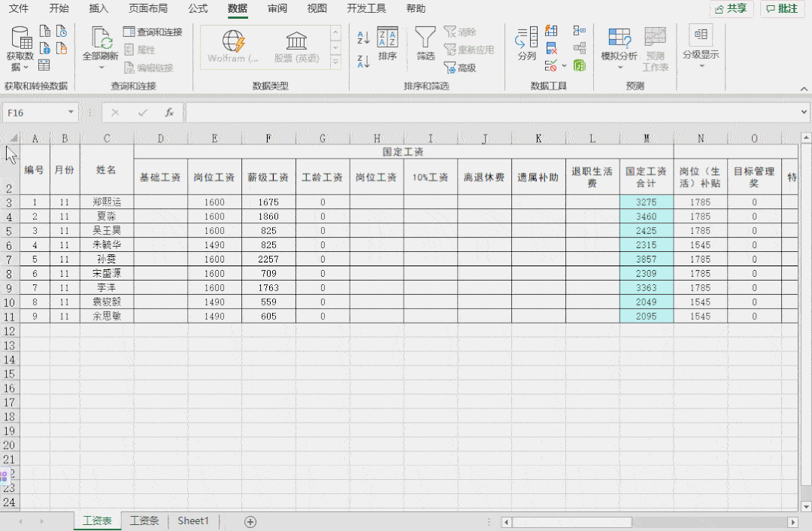Click the Flash Fill icon in 数据工具

pos(551,31)
